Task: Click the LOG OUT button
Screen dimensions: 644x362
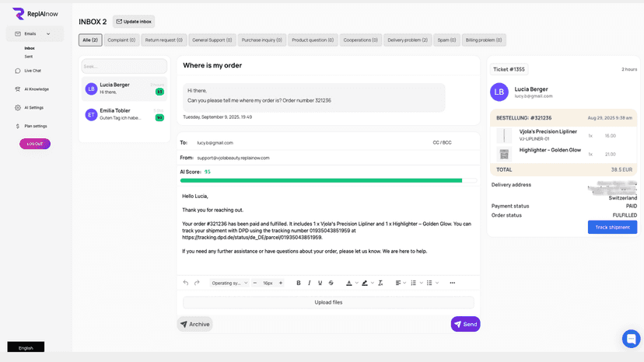Action: point(35,144)
